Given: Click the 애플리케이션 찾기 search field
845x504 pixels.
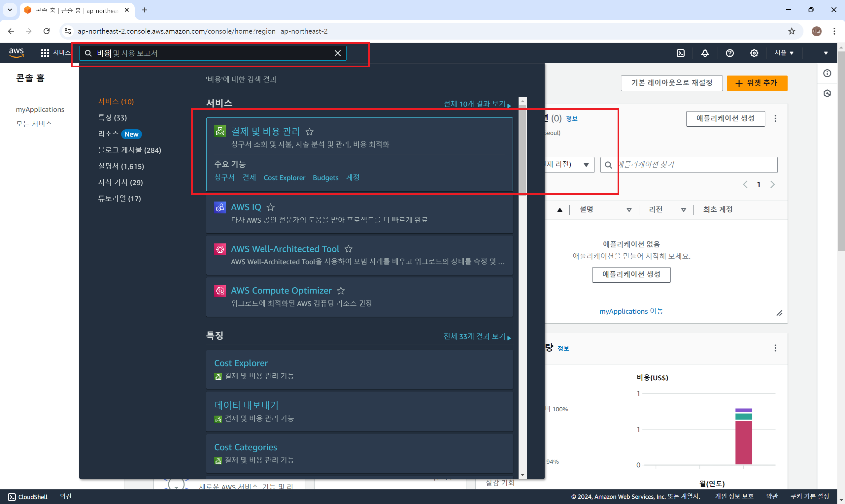Looking at the screenshot, I should 689,165.
